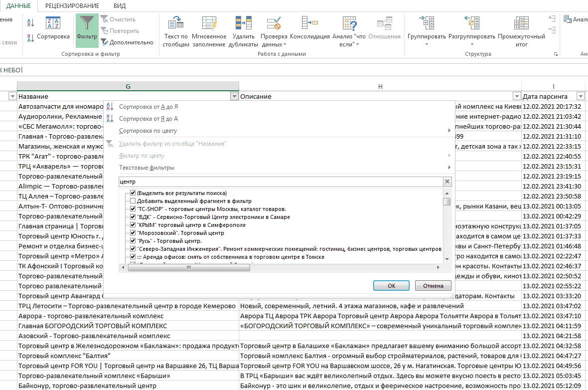This screenshot has height=390, width=588.
Task: Choose Сортировка от А до Я
Action: (x=148, y=107)
